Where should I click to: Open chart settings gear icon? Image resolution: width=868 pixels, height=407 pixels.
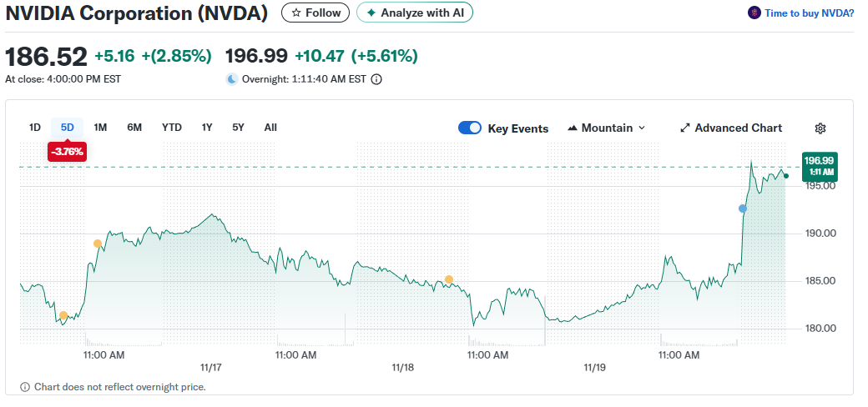[x=820, y=128]
